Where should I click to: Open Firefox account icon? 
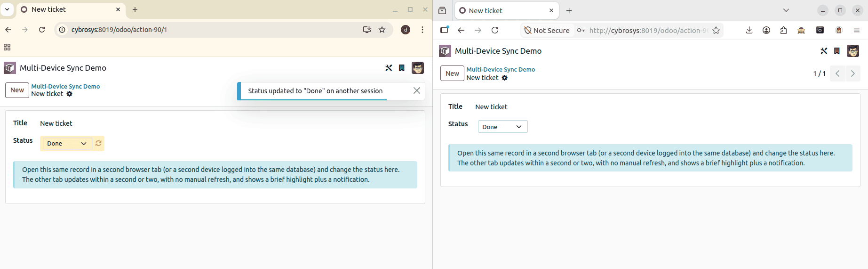(766, 30)
